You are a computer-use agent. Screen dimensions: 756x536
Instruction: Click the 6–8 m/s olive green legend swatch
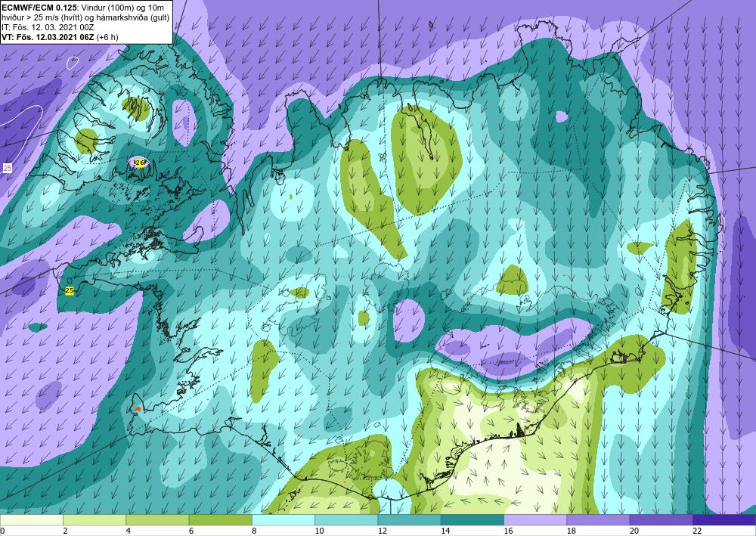pyautogui.click(x=220, y=520)
